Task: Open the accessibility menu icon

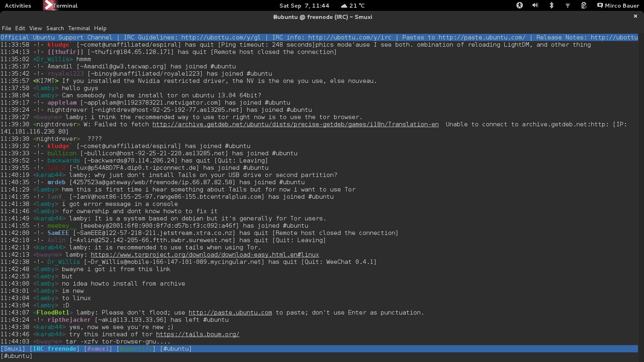Action: (x=519, y=6)
